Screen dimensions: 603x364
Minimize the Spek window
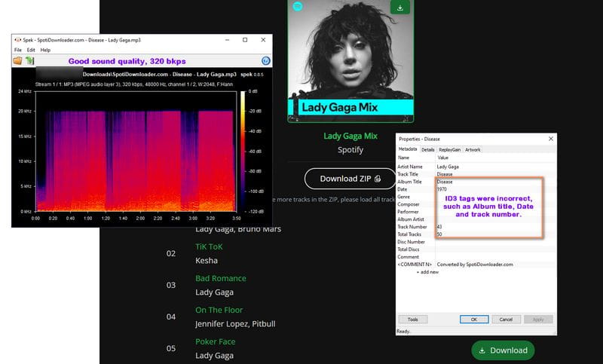point(228,40)
